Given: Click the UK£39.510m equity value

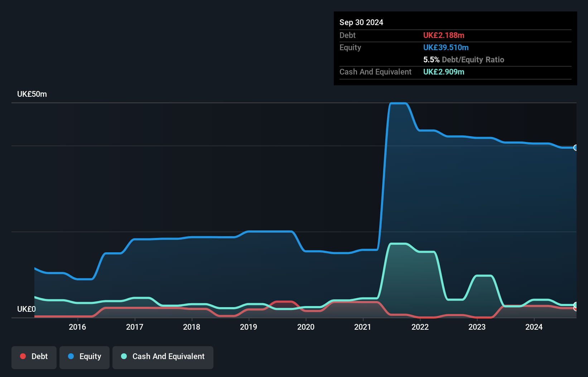Looking at the screenshot, I should 446,47.
